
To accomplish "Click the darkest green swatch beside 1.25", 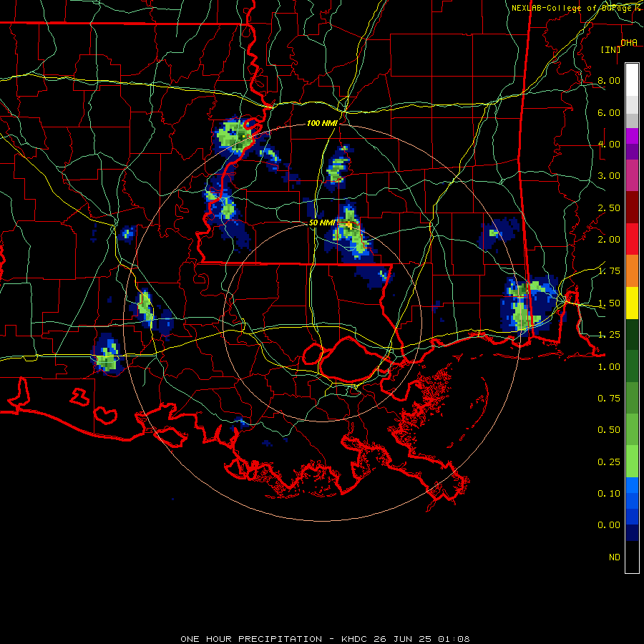I will click(632, 334).
